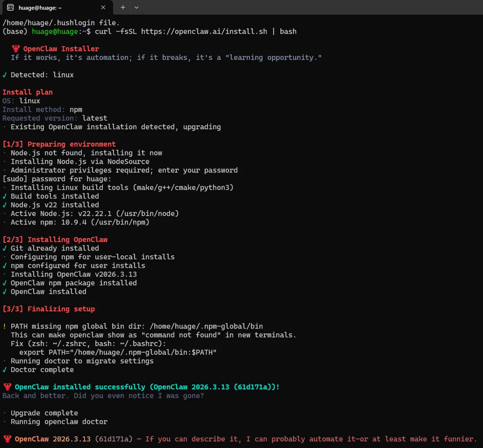Click the 'OpenClaw Installer' title text

pos(61,49)
